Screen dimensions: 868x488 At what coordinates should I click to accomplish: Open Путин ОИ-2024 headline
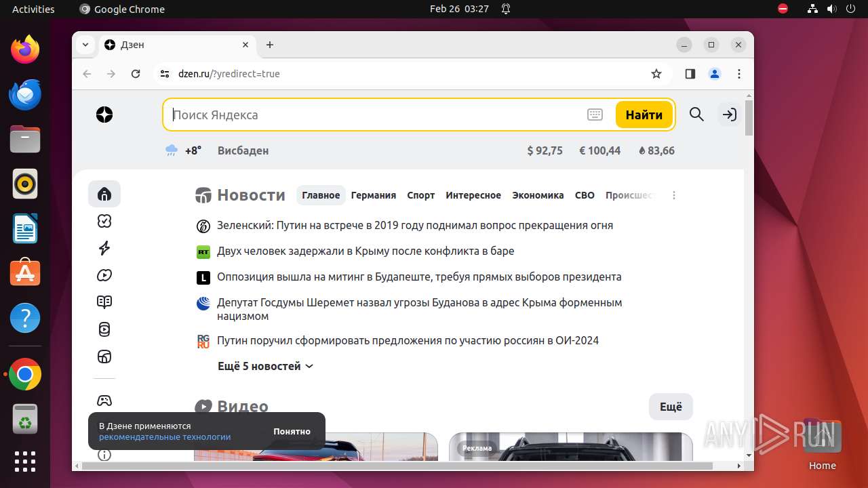pyautogui.click(x=408, y=340)
